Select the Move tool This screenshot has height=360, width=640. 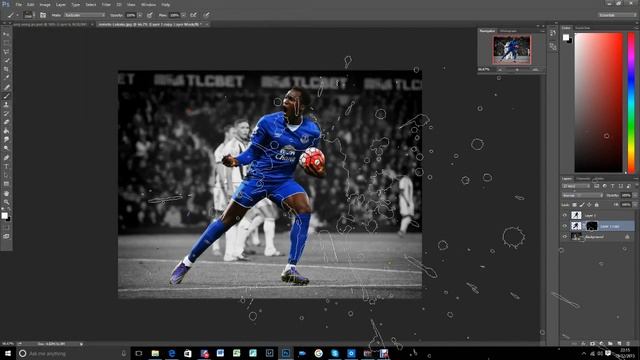[x=6, y=35]
